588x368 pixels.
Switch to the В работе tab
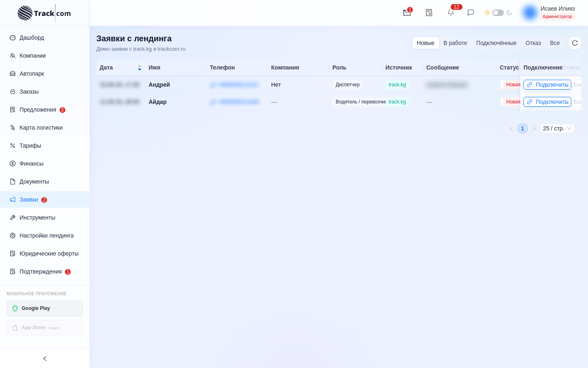tap(455, 43)
